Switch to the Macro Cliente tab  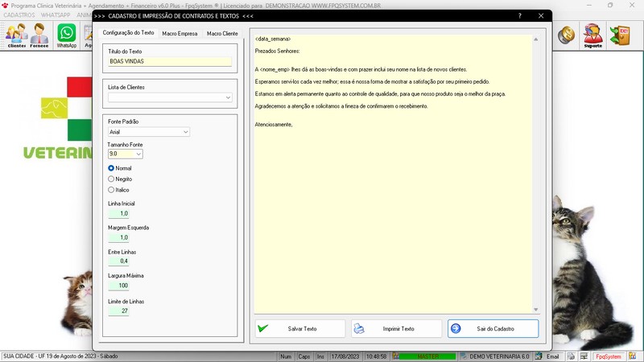[x=222, y=34]
